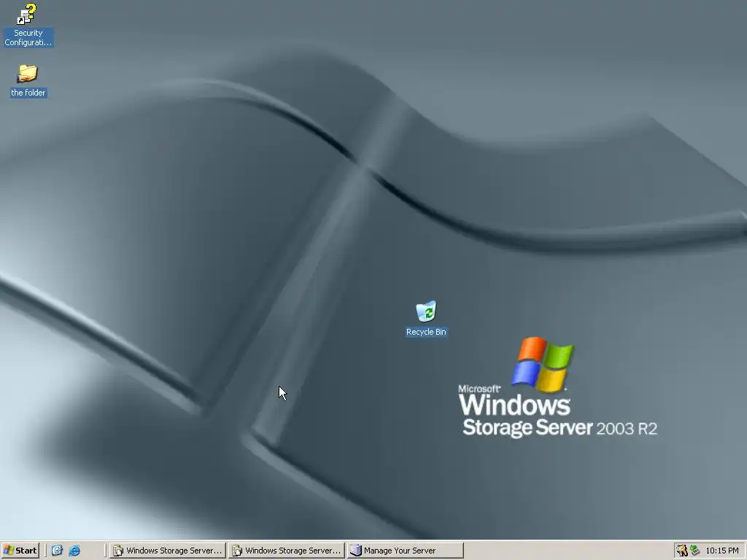Open Windows Storage Server button beside Manage Your Server

tap(286, 551)
